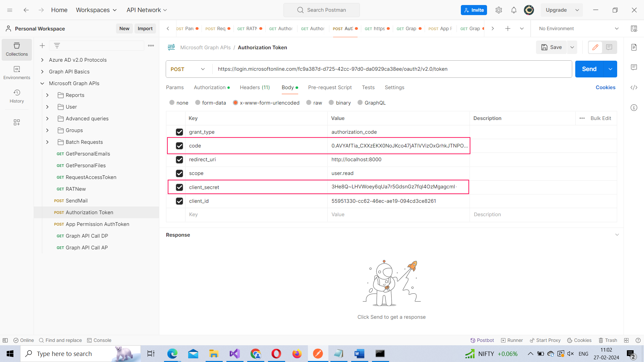
Task: Switch to the Params tab
Action: pyautogui.click(x=175, y=87)
